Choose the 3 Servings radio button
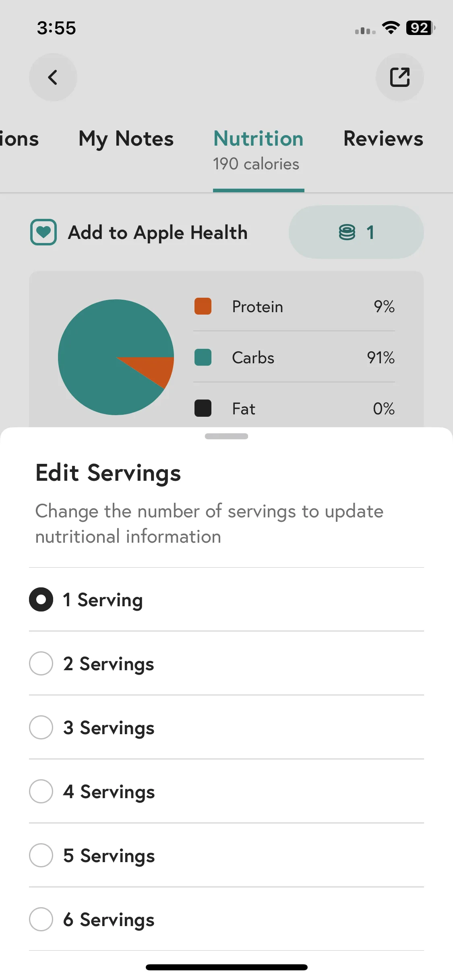453x980 pixels. [x=41, y=727]
